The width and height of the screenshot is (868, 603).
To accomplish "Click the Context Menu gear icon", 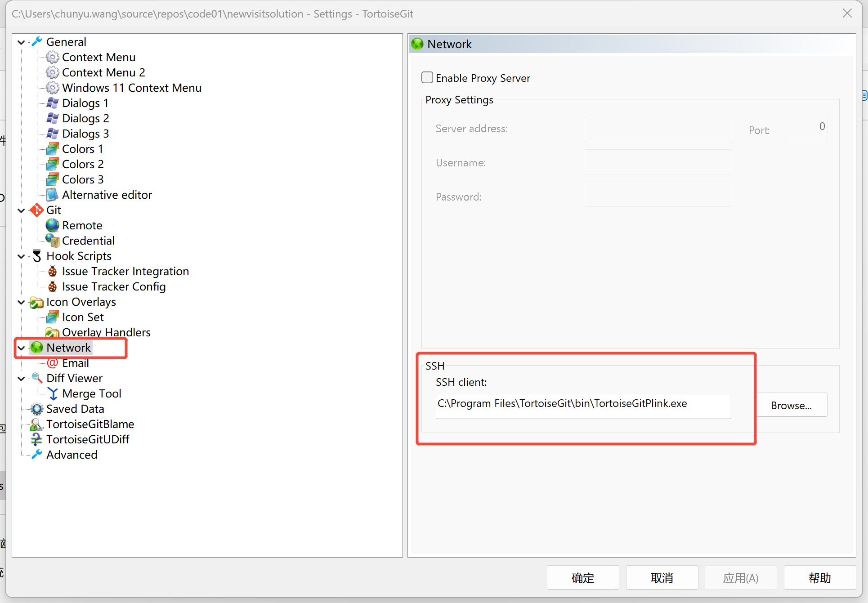I will tap(53, 57).
